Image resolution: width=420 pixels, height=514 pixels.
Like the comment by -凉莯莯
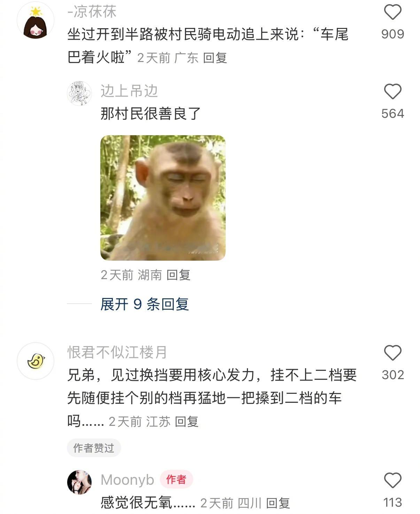coord(392,12)
